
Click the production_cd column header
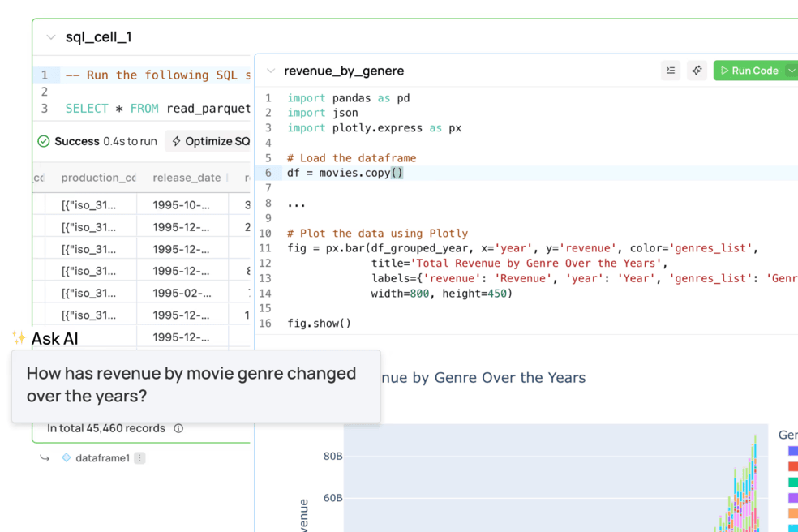[98, 178]
